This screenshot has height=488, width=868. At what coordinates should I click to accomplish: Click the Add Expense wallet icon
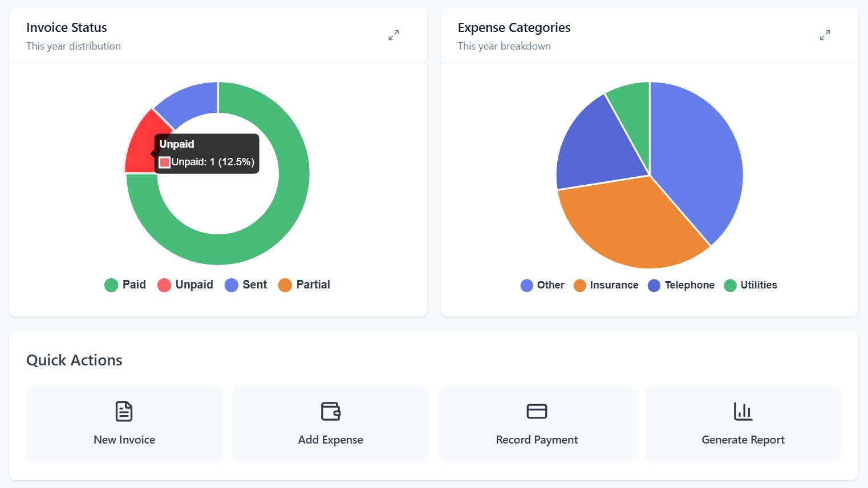[x=331, y=411]
